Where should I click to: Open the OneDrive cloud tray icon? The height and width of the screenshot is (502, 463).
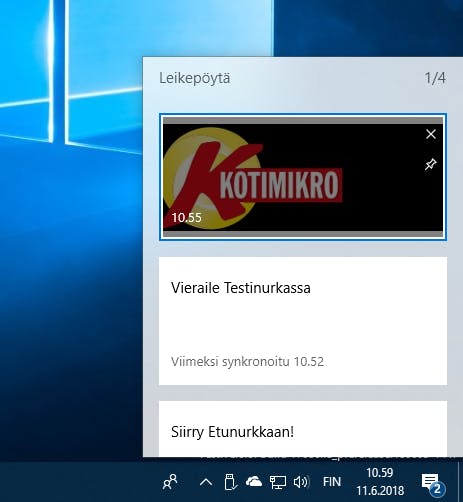click(x=254, y=482)
